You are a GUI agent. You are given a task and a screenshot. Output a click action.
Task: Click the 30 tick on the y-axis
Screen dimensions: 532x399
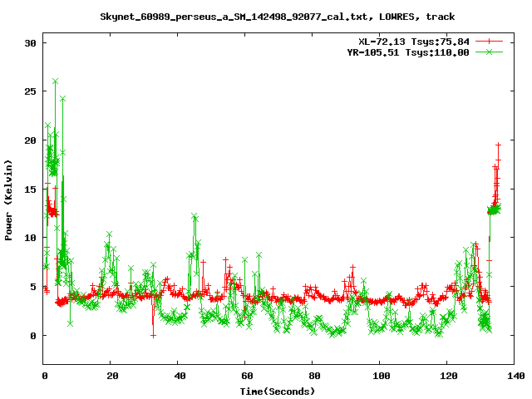(29, 43)
